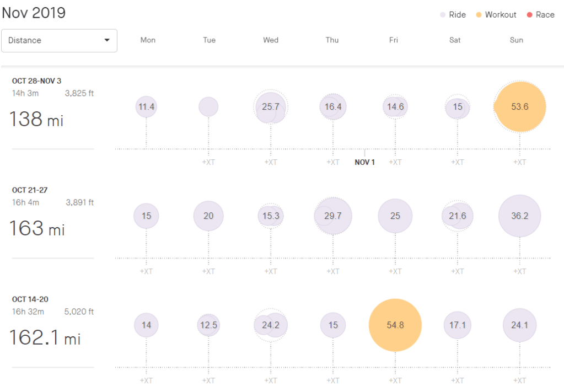Click the Ride legend color dot
Screen dimensions: 564x392
[x=443, y=15]
